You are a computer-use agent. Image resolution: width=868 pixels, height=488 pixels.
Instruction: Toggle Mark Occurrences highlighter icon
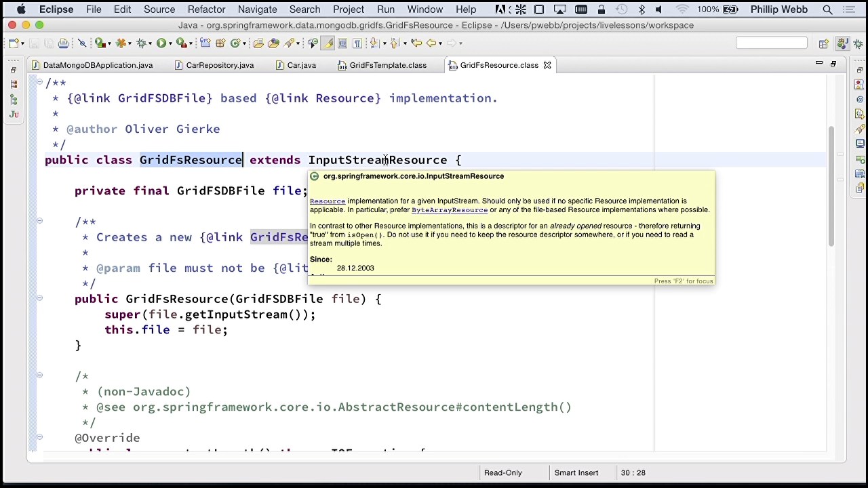(x=328, y=43)
